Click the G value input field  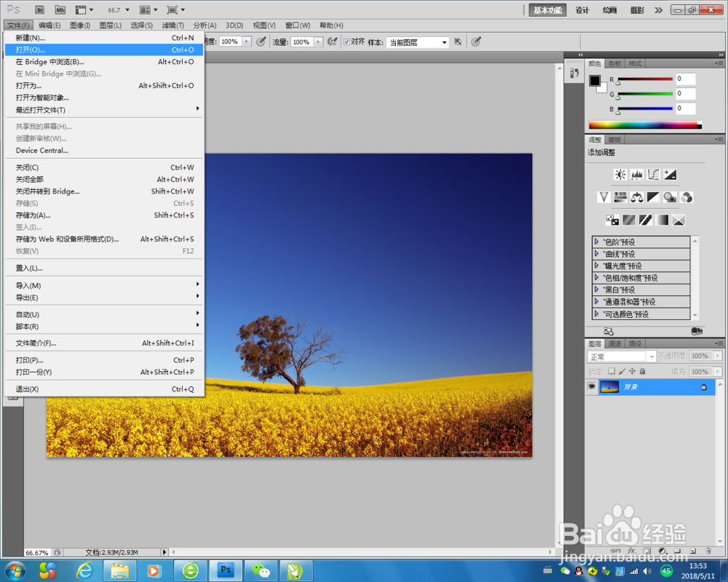point(685,94)
